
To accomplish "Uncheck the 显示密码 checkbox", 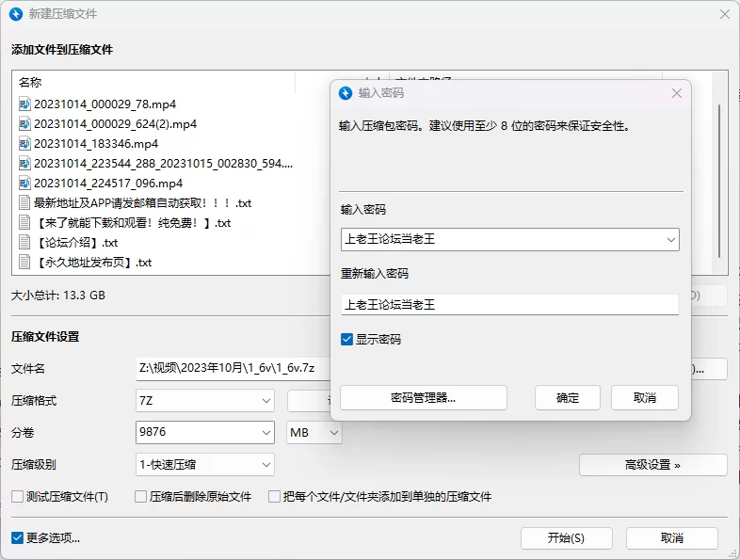I will (347, 339).
